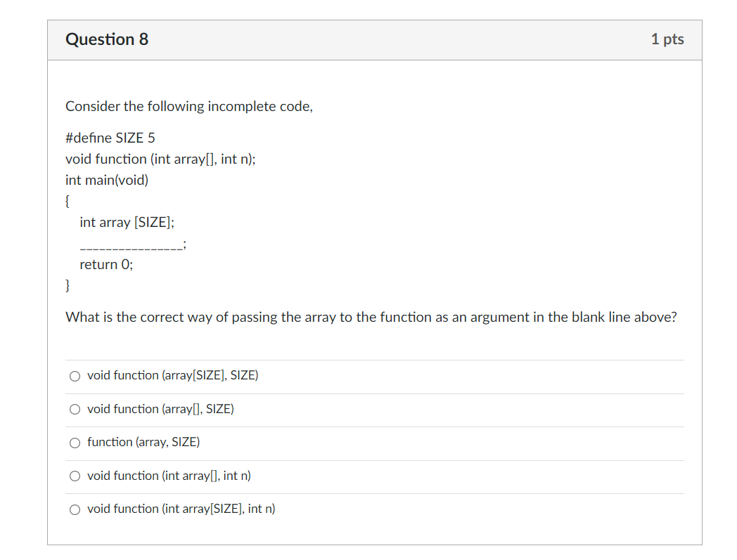Click the answer text 'void function (array[SIZE], SIZE)'
Screen dimensions: 737x560
[x=172, y=375]
